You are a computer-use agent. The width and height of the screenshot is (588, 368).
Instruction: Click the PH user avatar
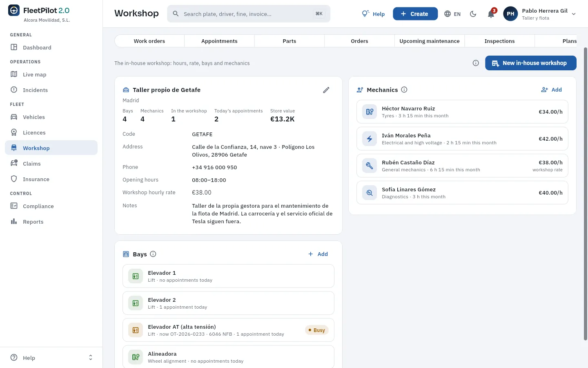click(x=510, y=14)
